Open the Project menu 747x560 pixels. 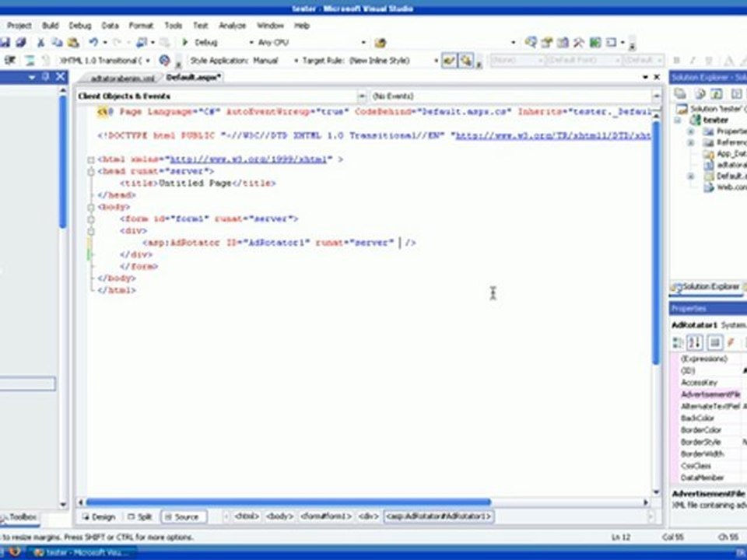pos(19,25)
